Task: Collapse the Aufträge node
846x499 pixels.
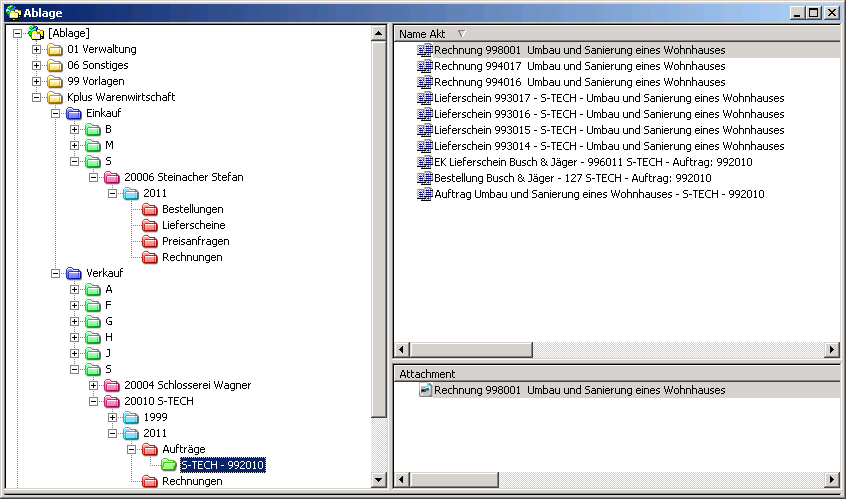Action: 131,449
